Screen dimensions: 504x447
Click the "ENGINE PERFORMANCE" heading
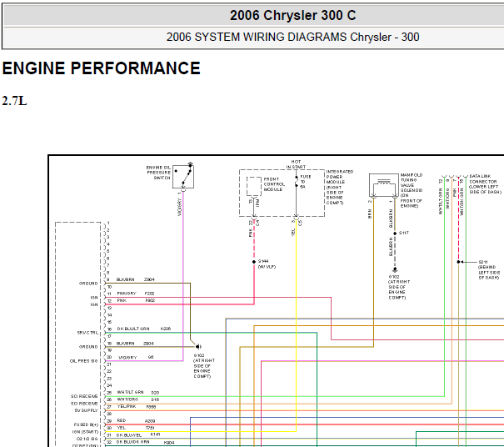point(102,68)
